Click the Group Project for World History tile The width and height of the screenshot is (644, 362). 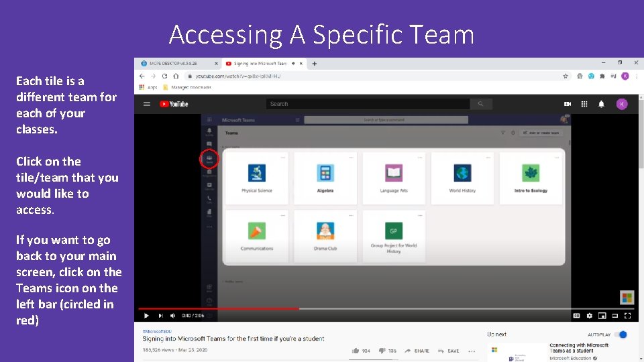[x=394, y=236]
